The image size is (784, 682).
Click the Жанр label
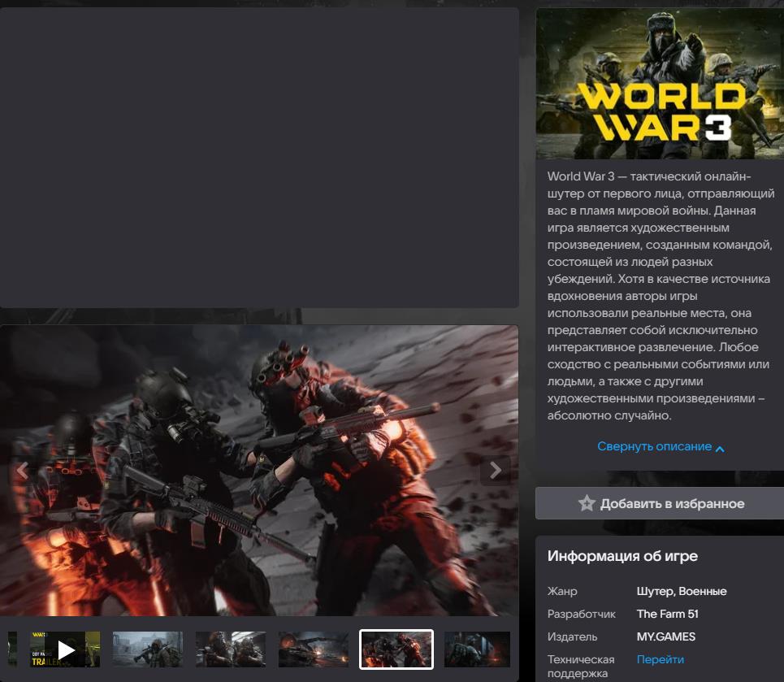(562, 592)
